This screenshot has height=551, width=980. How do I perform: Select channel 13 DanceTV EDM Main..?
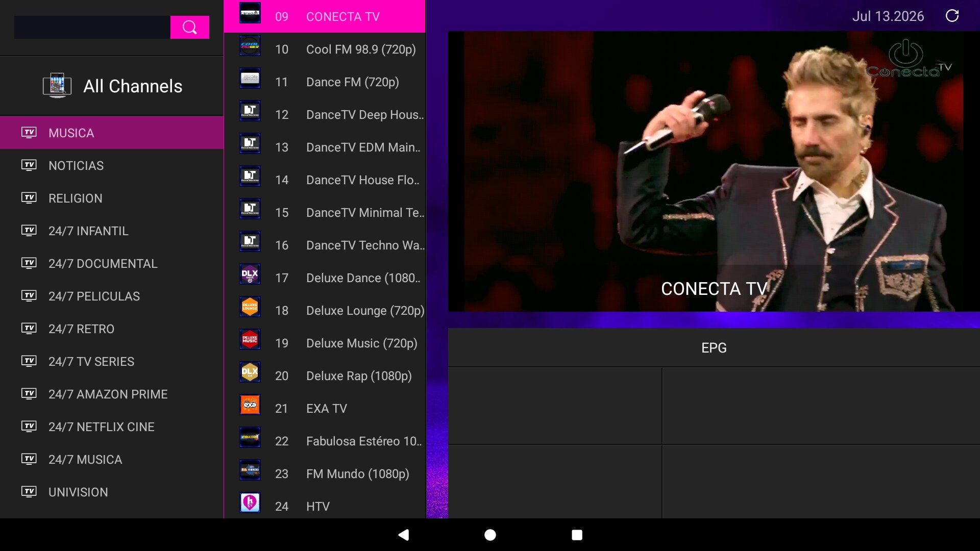tap(325, 147)
